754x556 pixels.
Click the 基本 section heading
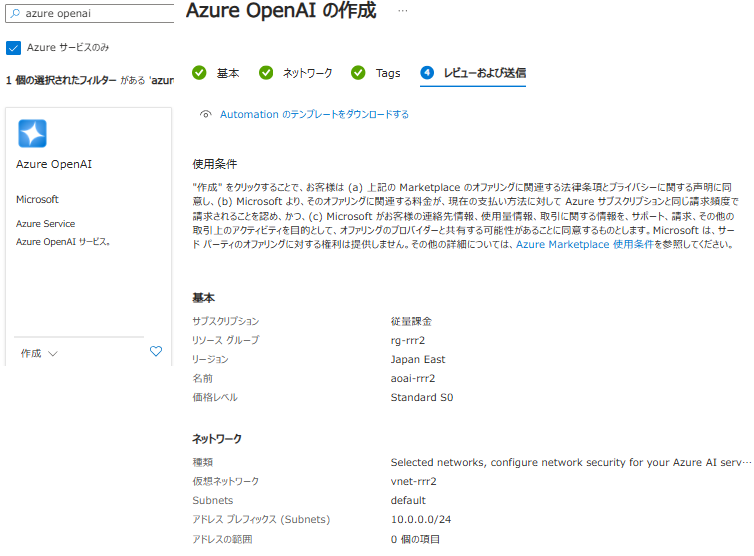tap(203, 298)
